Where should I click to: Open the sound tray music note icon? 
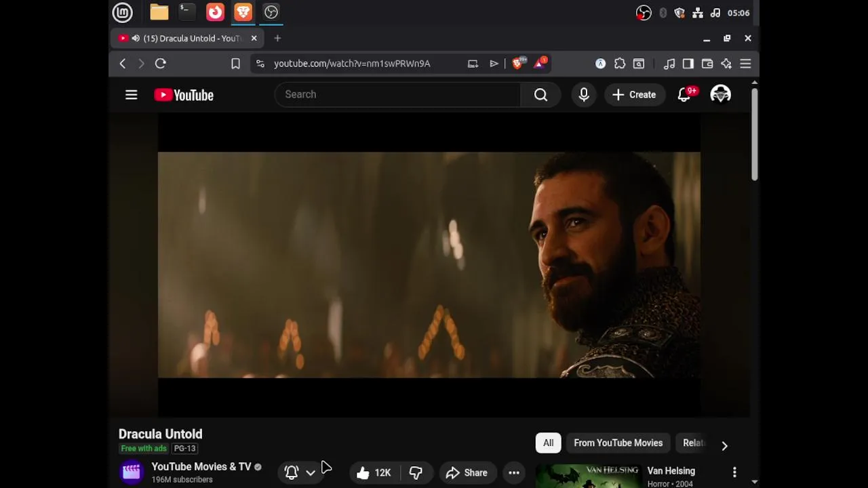715,13
